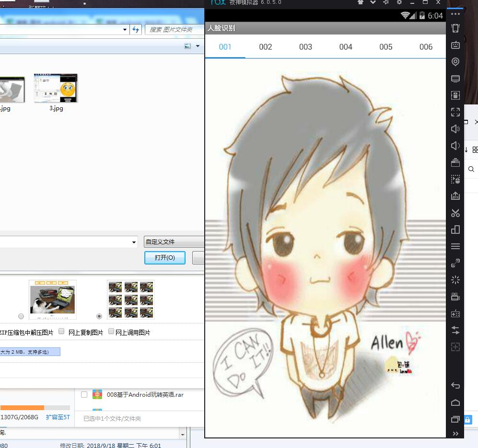Click the grid view icon in right window
478x448 pixels.
tap(475, 149)
